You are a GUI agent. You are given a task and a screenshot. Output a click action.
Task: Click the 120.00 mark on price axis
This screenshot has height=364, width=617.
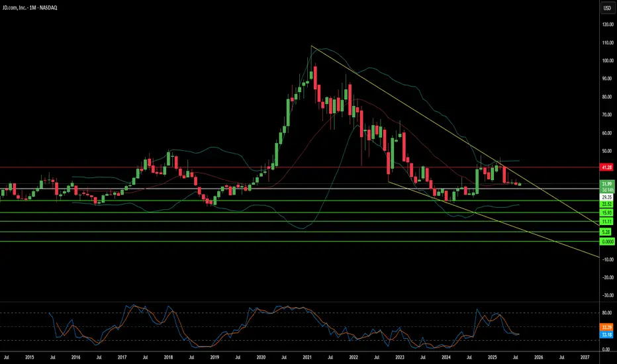pos(608,24)
